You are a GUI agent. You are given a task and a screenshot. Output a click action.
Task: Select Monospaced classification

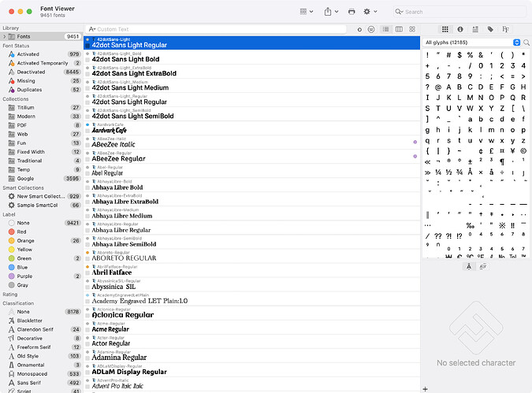point(41,374)
